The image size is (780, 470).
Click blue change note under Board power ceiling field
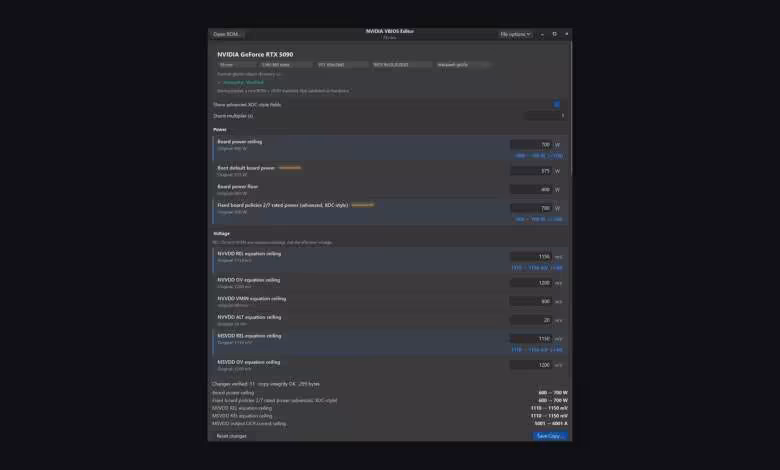[539, 156]
